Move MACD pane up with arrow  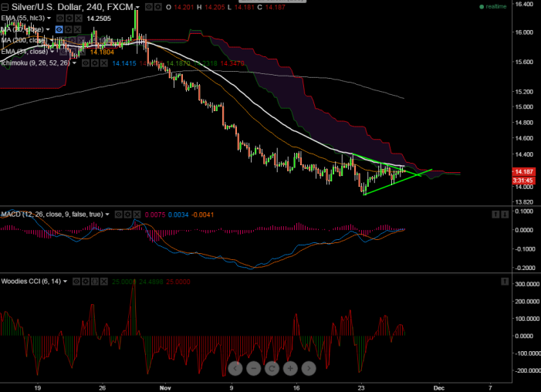point(495,215)
